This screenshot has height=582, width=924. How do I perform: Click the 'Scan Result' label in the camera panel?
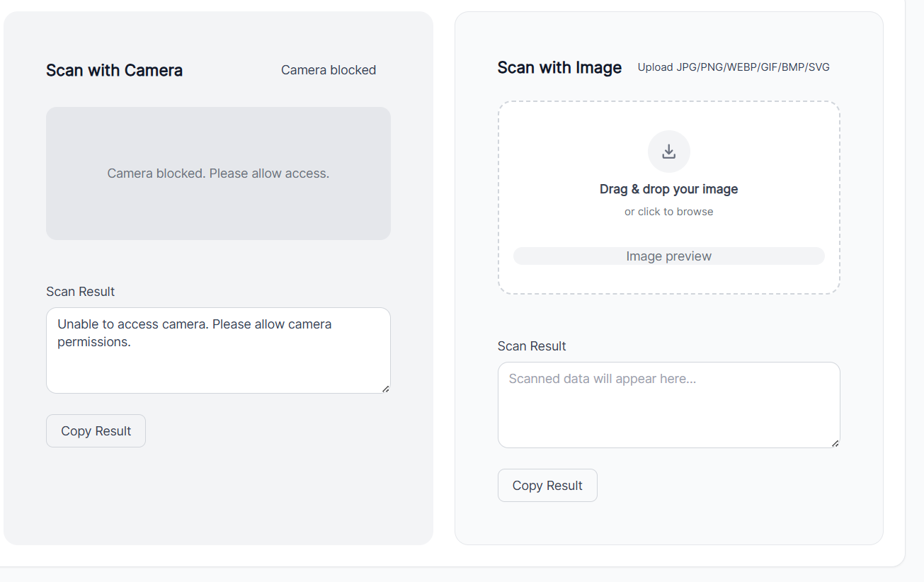coord(80,291)
